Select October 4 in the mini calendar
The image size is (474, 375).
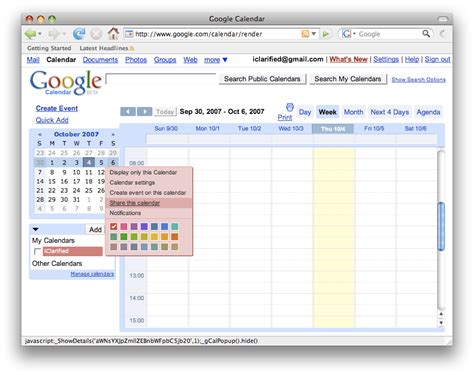tap(89, 163)
